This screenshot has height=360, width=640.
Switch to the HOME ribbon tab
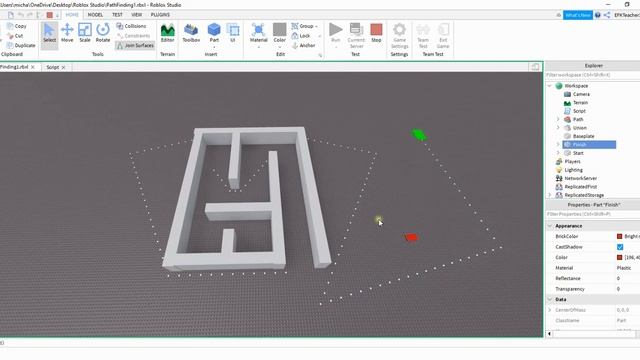(x=72, y=15)
